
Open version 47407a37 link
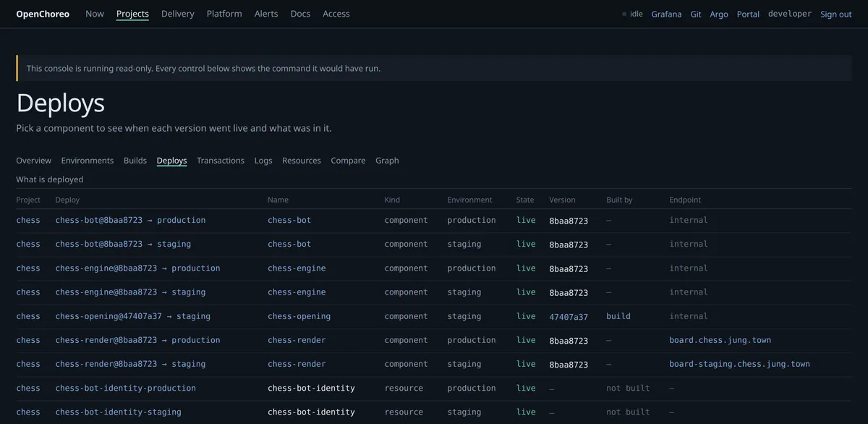pyautogui.click(x=569, y=317)
